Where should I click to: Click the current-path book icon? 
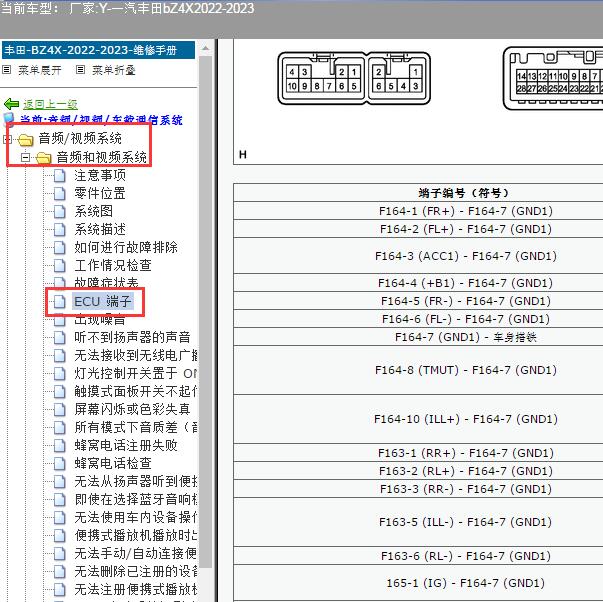10,119
